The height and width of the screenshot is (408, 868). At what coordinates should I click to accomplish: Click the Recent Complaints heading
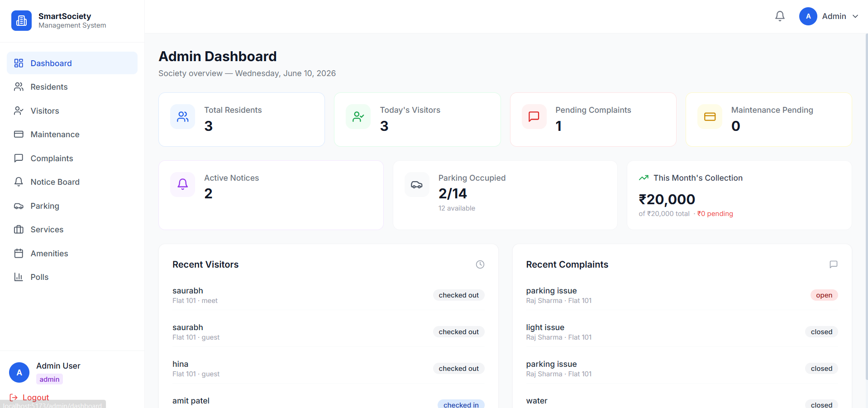pos(567,264)
